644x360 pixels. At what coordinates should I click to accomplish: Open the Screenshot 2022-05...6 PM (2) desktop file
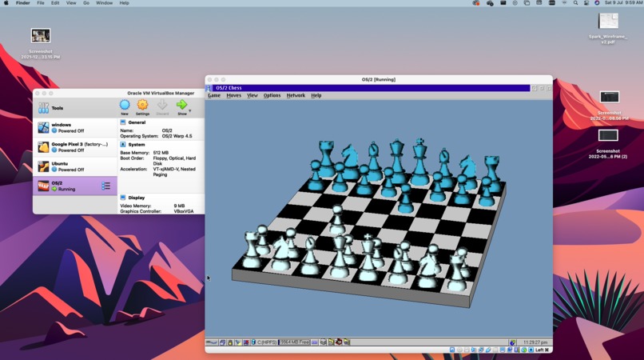[x=608, y=144]
